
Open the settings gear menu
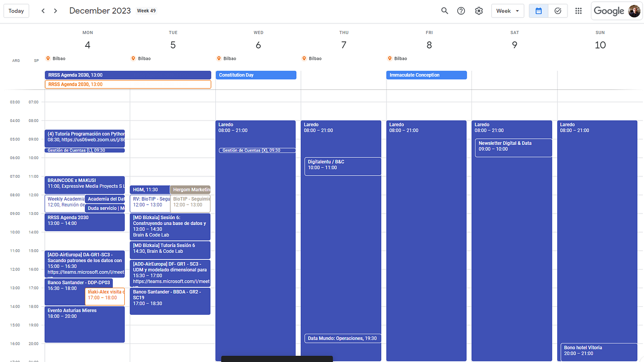pos(479,11)
